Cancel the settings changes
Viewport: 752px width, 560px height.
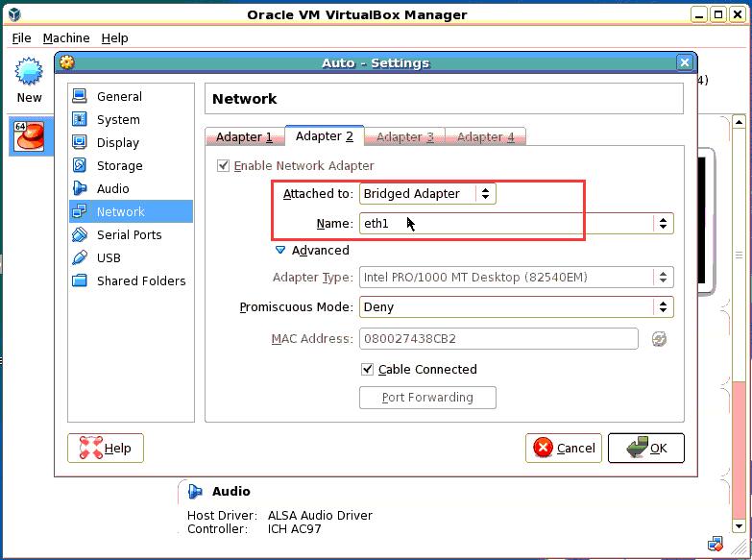564,448
